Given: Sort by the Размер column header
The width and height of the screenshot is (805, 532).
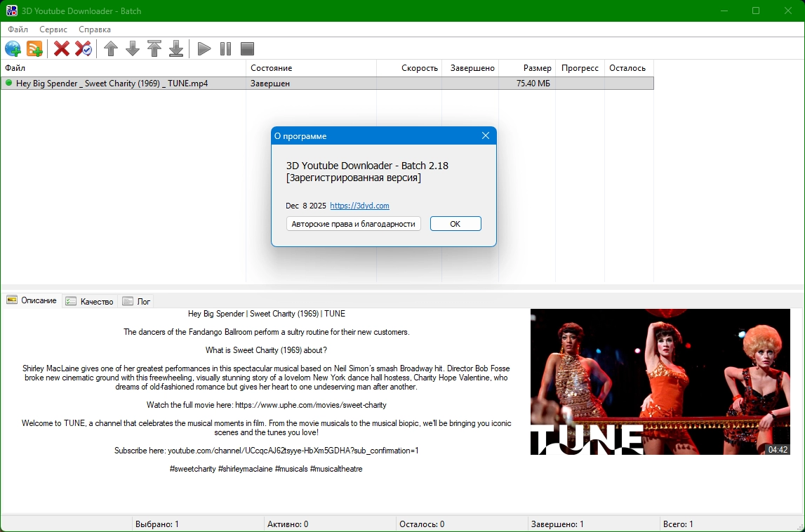Looking at the screenshot, I should 527,68.
